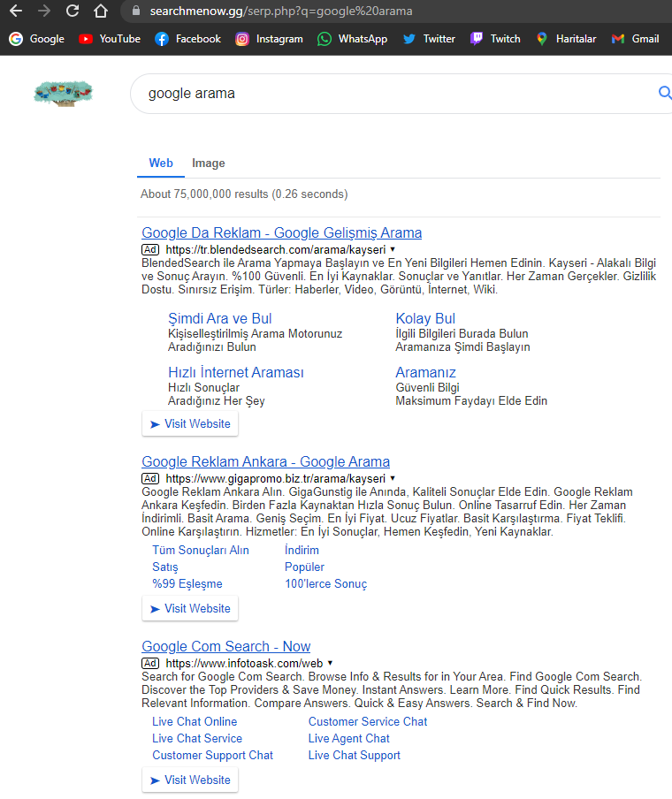
Task: Open the 'Şimdi Ara ve Bul' sitelink
Action: click(x=220, y=318)
